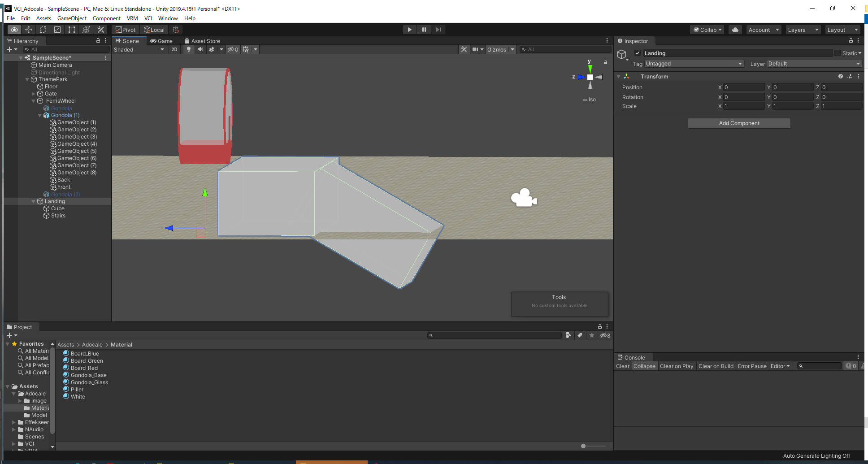This screenshot has width=868, height=464.
Task: Toggle scene grid visibility icon
Action: (x=246, y=49)
